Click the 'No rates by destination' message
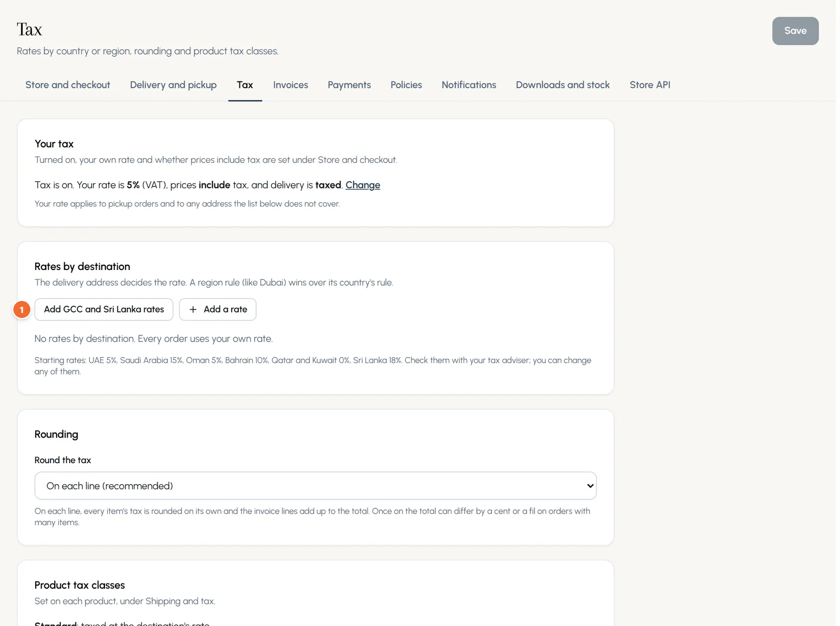Screen dimensions: 840x626 154,339
